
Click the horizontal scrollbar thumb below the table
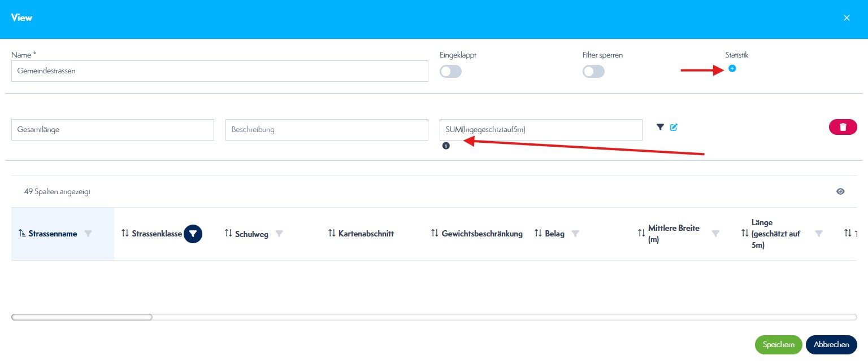tap(82, 317)
